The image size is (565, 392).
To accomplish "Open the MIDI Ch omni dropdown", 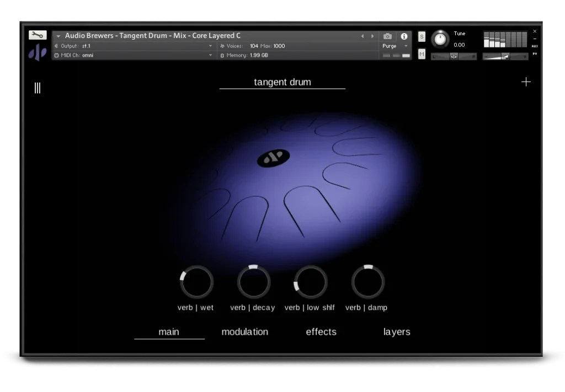I will point(210,56).
